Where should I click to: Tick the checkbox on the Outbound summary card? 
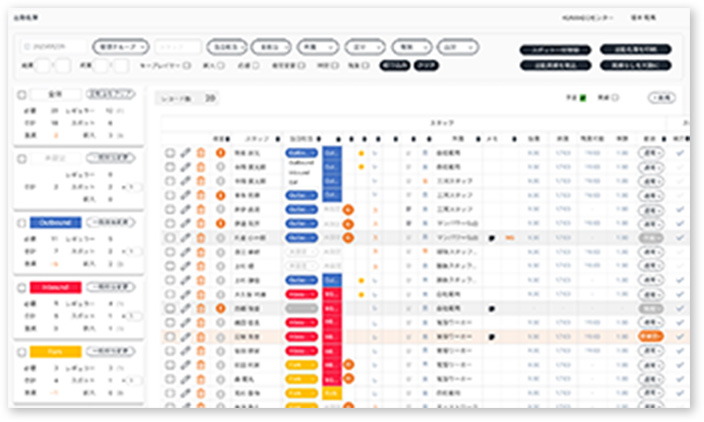coord(22,222)
